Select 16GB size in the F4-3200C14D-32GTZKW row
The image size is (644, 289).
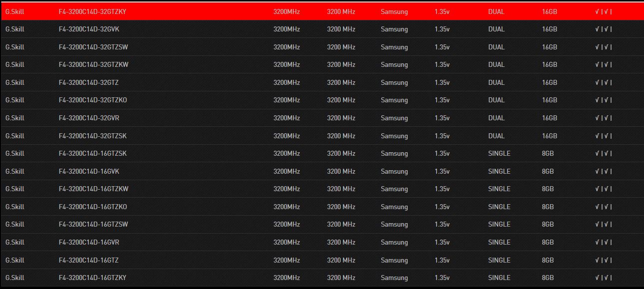pyautogui.click(x=550, y=64)
